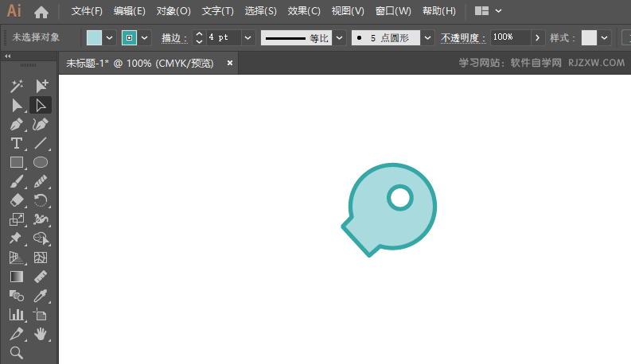
Task: Select the Rotate tool
Action: pos(41,200)
